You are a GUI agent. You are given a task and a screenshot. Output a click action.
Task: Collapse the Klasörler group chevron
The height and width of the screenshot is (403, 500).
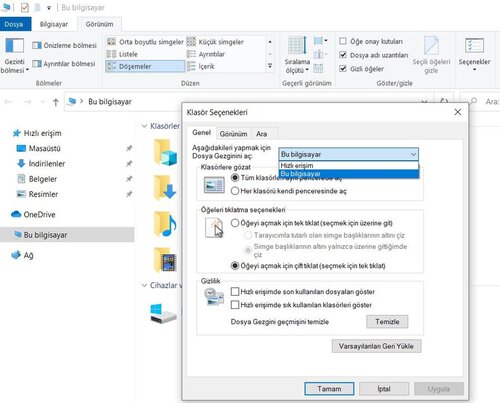tap(144, 126)
